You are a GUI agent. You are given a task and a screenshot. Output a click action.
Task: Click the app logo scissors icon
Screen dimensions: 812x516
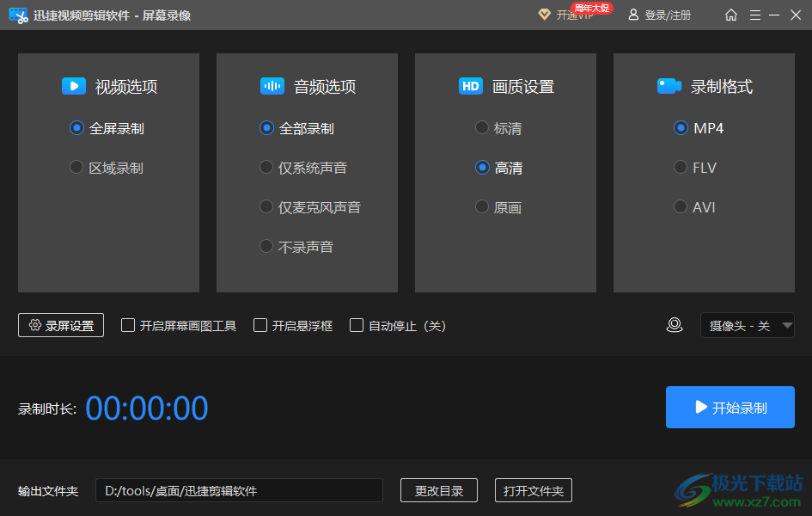[x=19, y=15]
